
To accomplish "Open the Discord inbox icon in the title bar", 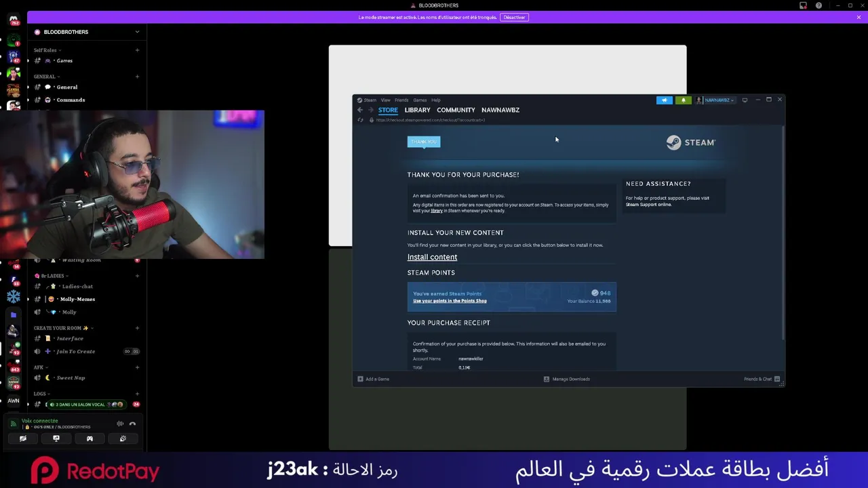I will tap(803, 5).
